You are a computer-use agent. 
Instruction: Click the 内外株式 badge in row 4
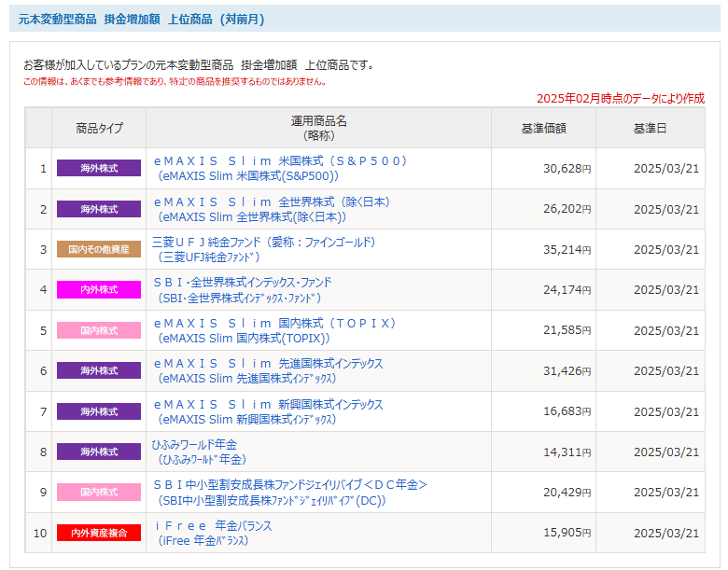pos(99,289)
